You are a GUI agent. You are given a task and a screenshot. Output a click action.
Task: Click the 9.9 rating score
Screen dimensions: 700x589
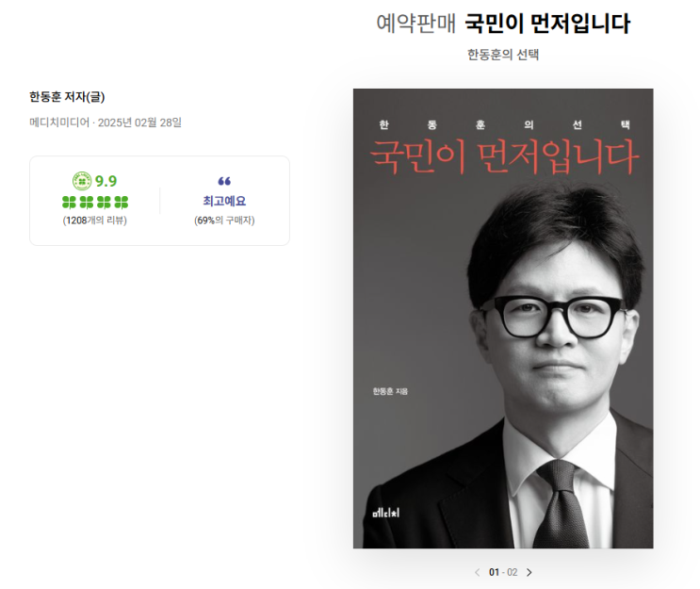point(106,181)
